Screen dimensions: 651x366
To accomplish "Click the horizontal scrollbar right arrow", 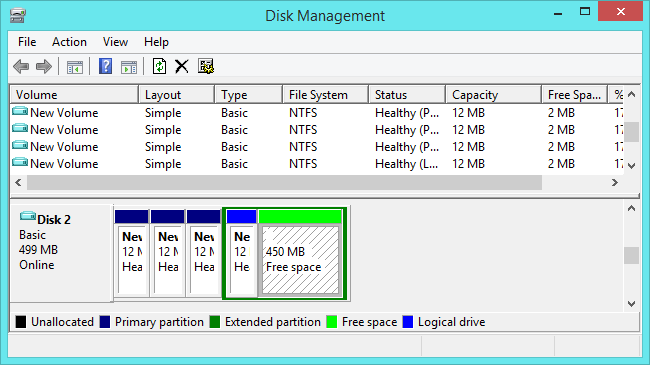I will (x=615, y=182).
